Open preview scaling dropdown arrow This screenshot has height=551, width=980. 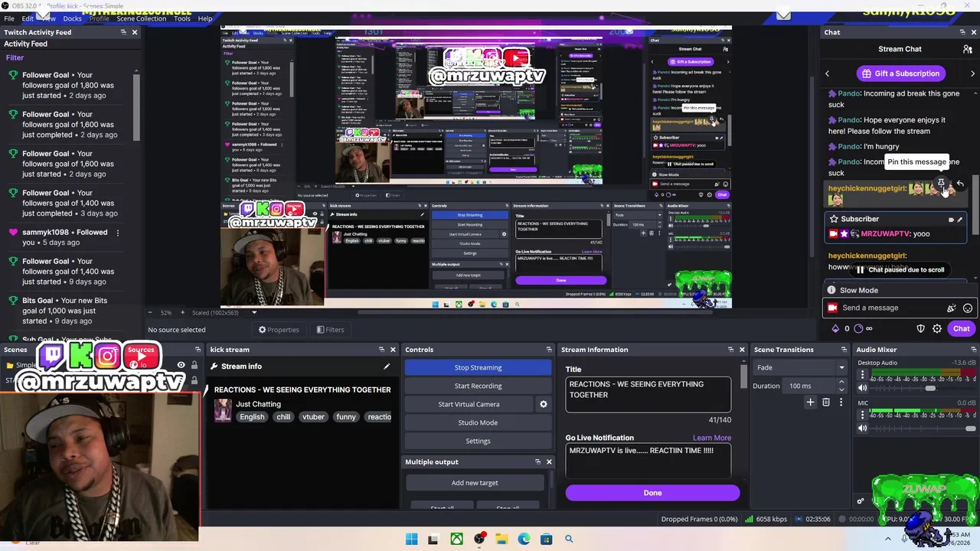(254, 312)
